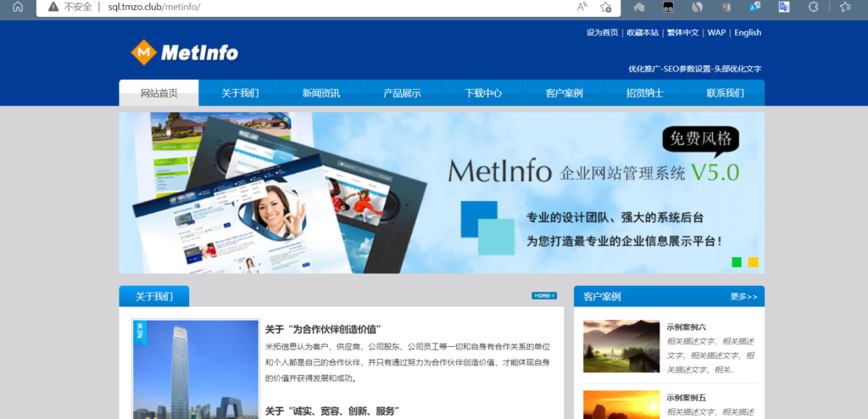Click heading 关于“诚实、宽容、创新、服务”

click(x=332, y=411)
